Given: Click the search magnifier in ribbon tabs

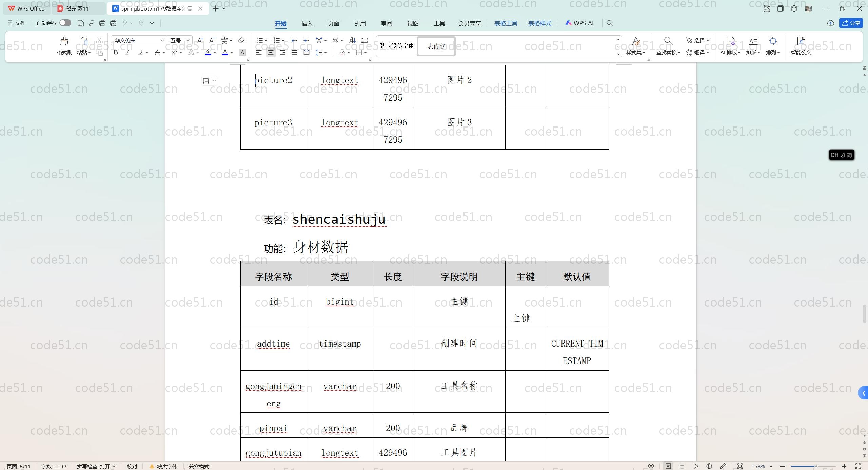Looking at the screenshot, I should (x=610, y=23).
